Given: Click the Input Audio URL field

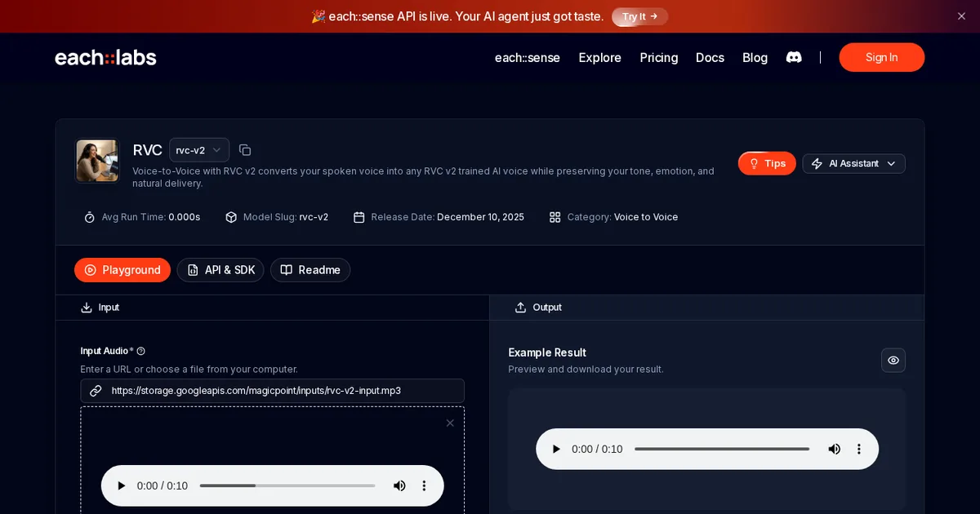Looking at the screenshot, I should [273, 391].
